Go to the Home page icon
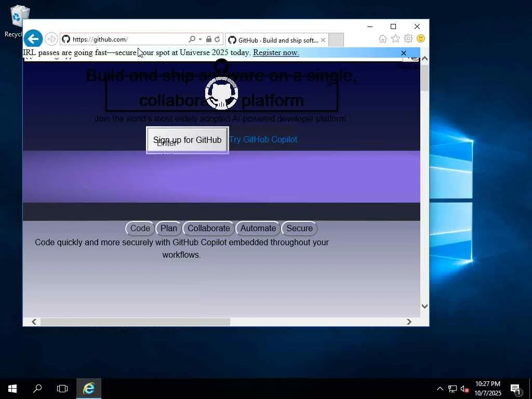532x399 pixels. tap(383, 39)
